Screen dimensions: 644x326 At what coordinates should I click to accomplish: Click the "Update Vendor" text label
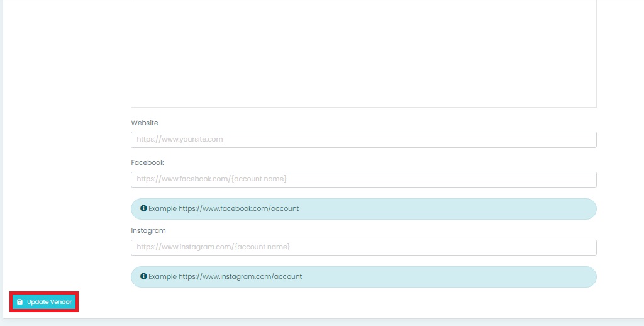tap(49, 302)
